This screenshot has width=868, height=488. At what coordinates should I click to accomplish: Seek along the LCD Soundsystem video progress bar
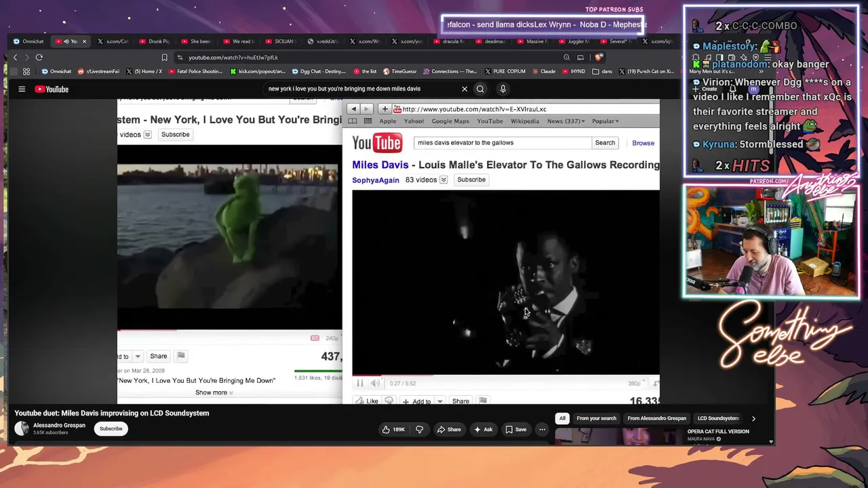(x=230, y=330)
